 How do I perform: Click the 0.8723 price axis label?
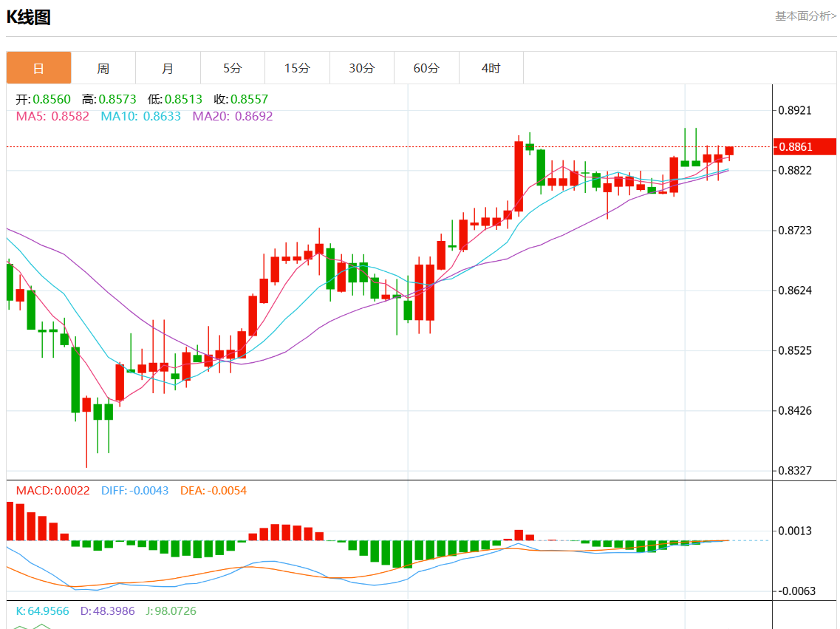tap(795, 231)
